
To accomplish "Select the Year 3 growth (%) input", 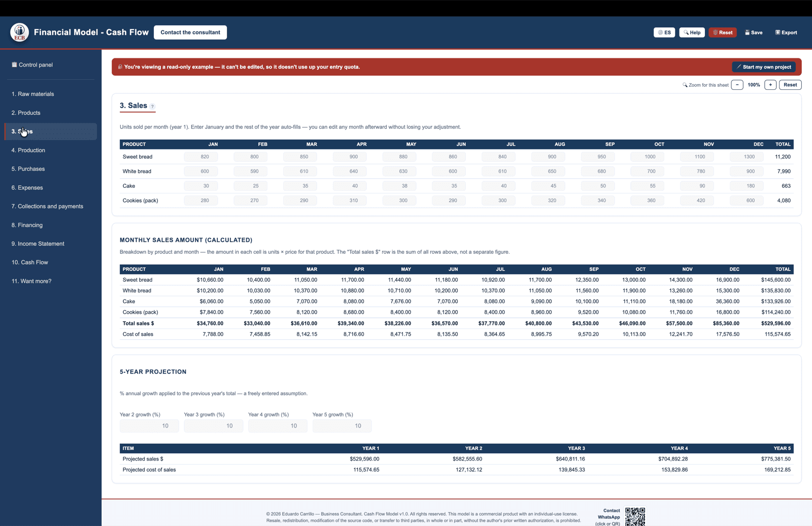I will [213, 426].
